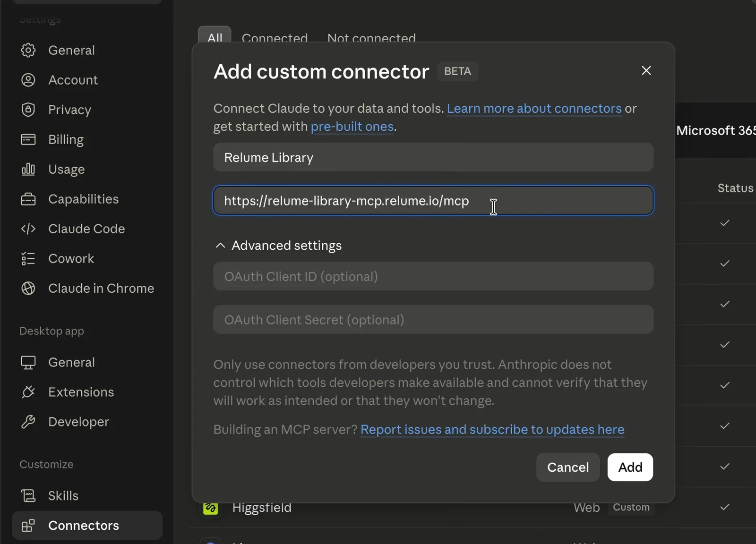Click the Privacy shield icon
Viewport: 756px width, 544px height.
(28, 110)
